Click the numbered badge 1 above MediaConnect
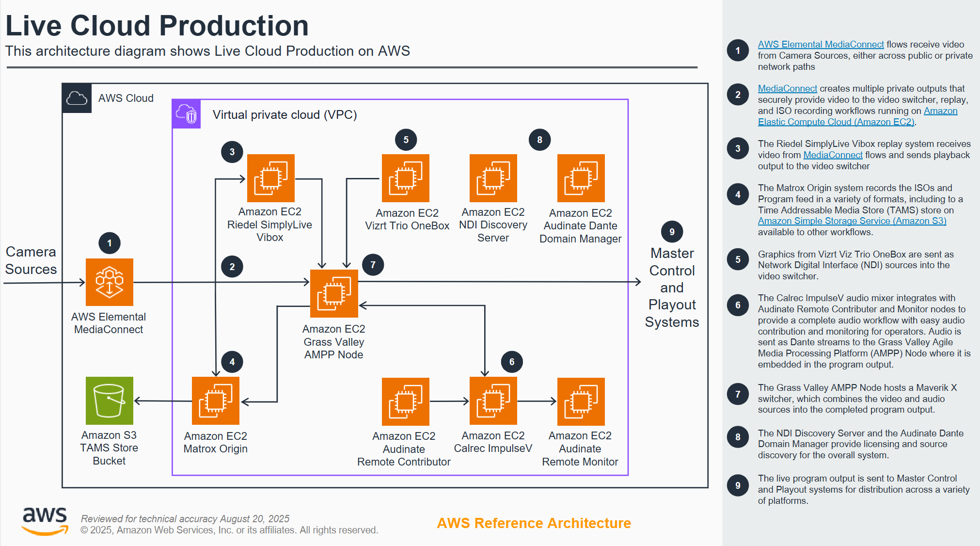The image size is (980, 546). point(110,243)
